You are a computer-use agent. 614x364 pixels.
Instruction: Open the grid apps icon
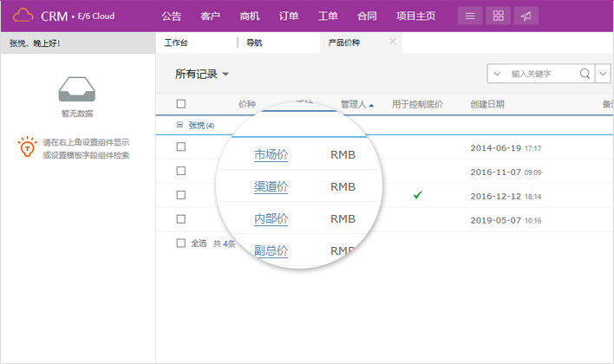click(498, 16)
